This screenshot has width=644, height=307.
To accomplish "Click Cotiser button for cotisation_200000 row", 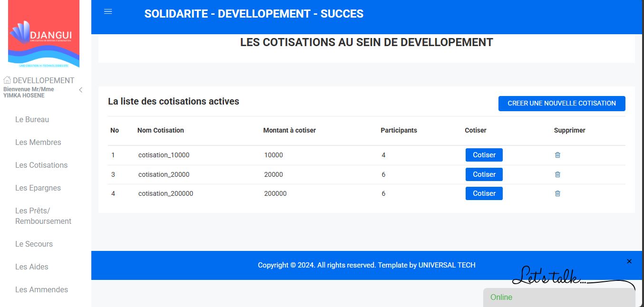I will click(x=484, y=193).
